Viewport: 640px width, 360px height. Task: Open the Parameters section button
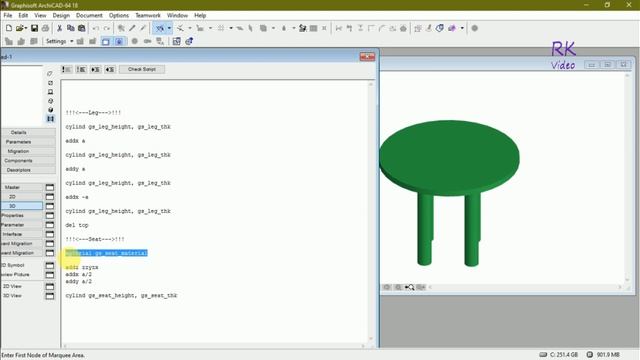28,142
